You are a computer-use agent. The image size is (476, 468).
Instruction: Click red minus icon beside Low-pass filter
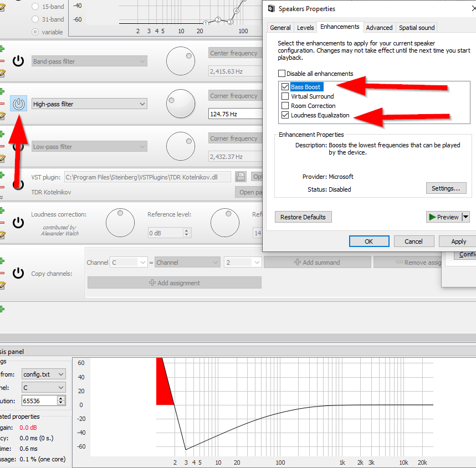(x=2, y=146)
